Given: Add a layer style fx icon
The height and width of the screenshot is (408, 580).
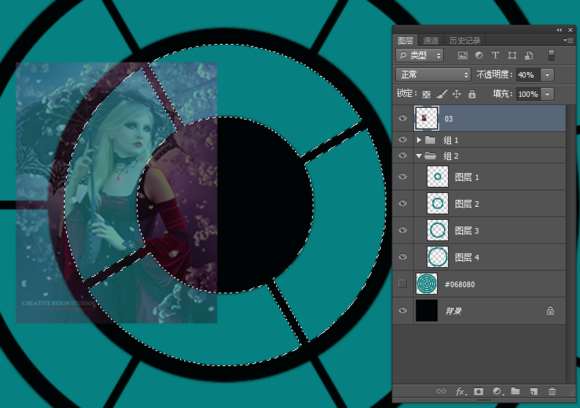Looking at the screenshot, I should click(x=460, y=391).
